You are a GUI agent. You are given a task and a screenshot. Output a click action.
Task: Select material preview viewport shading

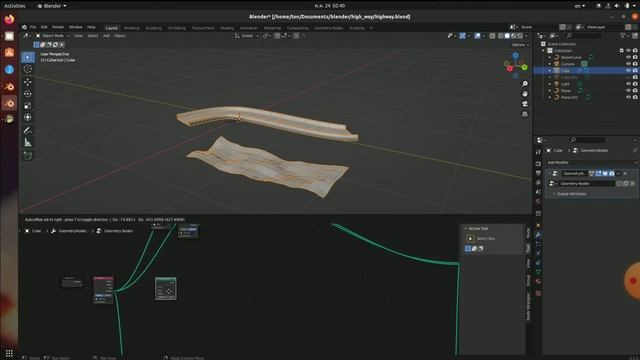[513, 36]
